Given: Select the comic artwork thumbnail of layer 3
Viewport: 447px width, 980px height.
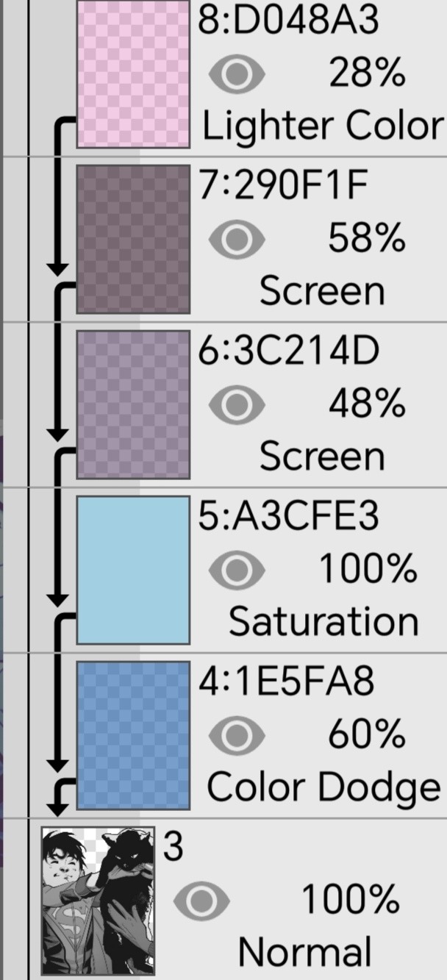Looking at the screenshot, I should click(x=99, y=901).
